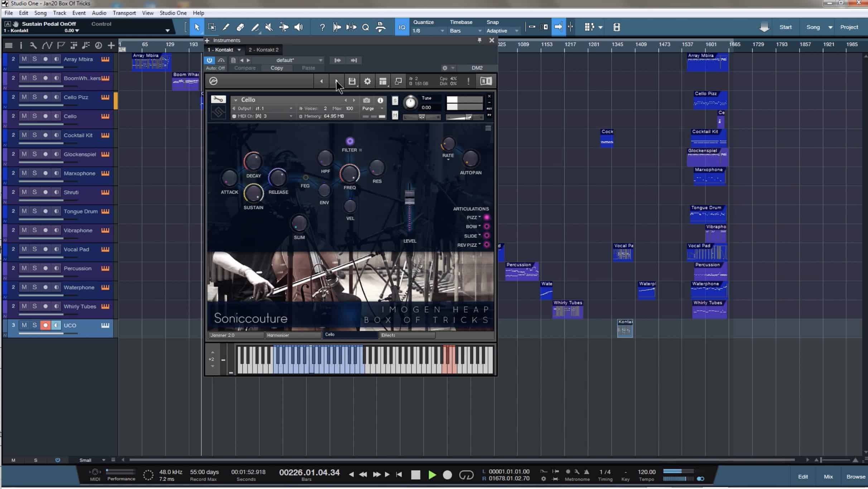Open the Snap Adaptive dropdown

(x=502, y=31)
